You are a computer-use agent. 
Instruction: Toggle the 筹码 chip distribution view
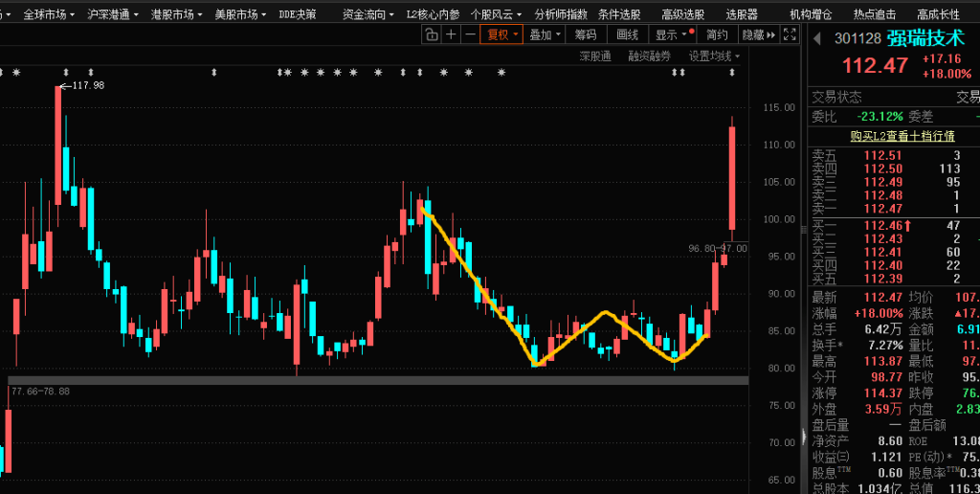coord(586,35)
